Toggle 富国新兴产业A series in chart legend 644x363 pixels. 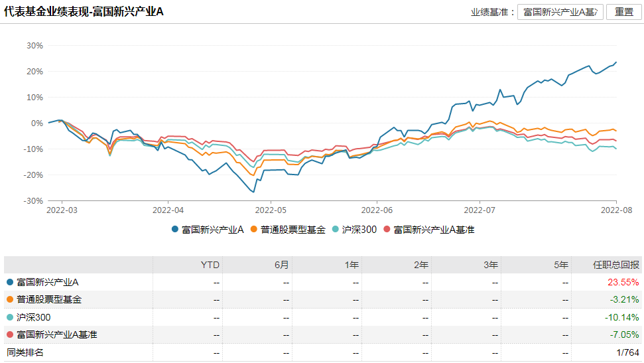208,230
